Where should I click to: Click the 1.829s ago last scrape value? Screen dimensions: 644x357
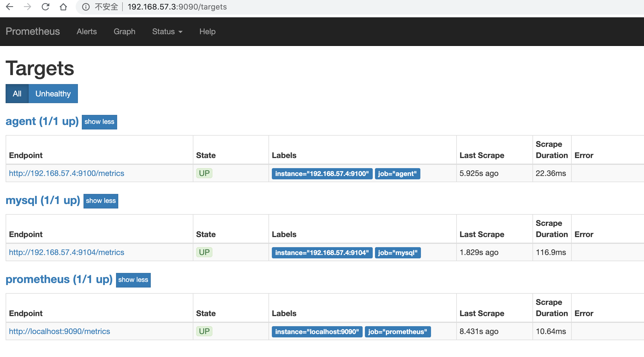[479, 252]
